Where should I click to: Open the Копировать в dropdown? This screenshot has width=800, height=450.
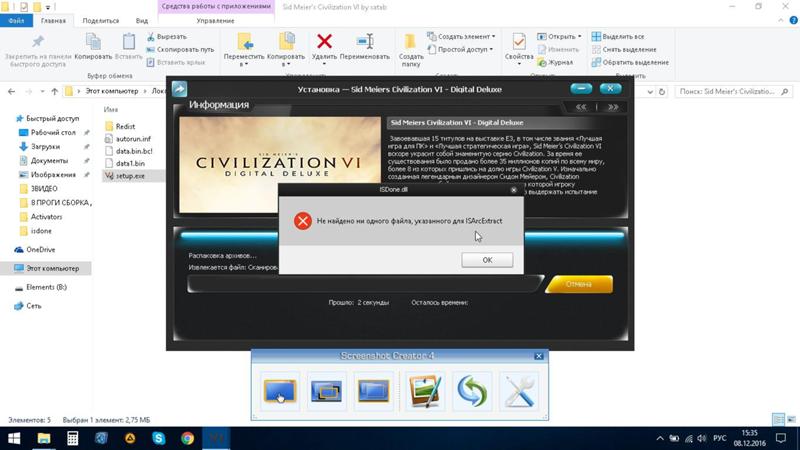[x=286, y=50]
